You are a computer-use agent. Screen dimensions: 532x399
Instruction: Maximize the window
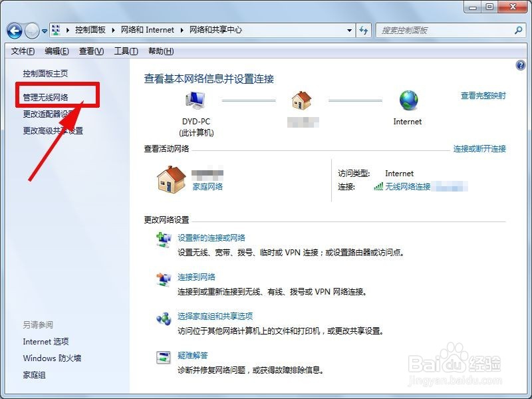tap(489, 7)
